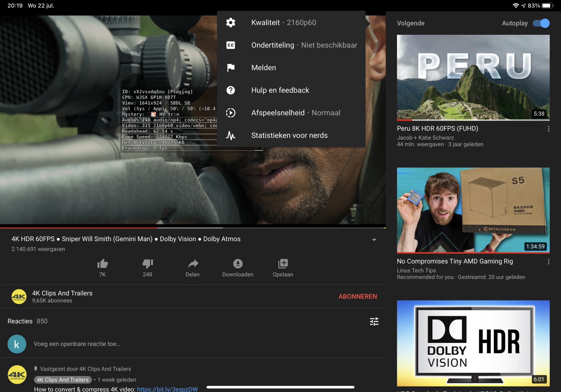Select Melden menu entry

[291, 68]
